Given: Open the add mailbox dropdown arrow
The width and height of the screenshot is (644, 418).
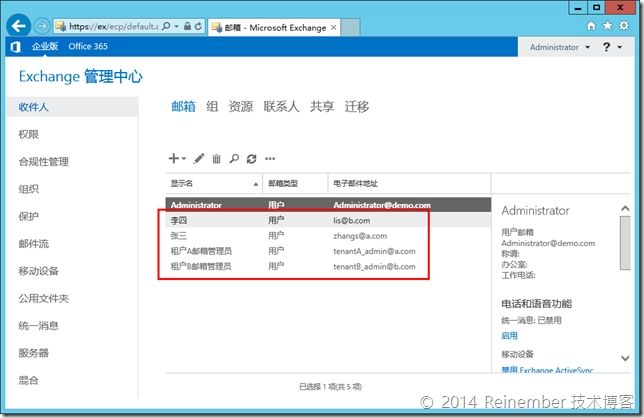Looking at the screenshot, I should click(184, 158).
